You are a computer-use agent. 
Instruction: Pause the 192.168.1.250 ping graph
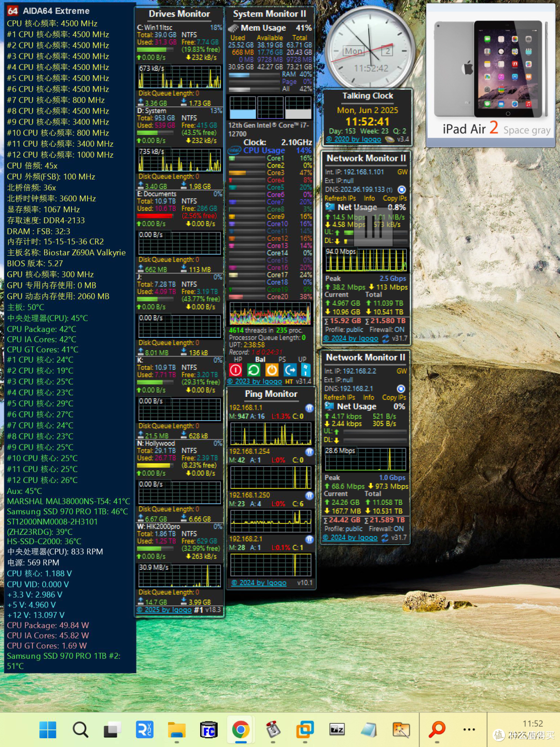(x=310, y=495)
